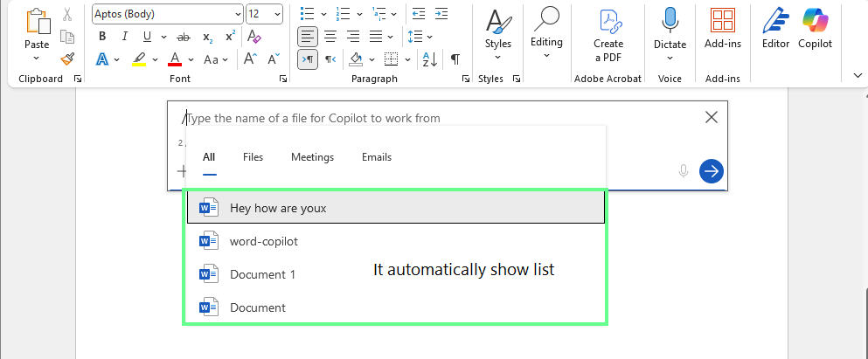Start Dictate microphone button

tap(670, 34)
